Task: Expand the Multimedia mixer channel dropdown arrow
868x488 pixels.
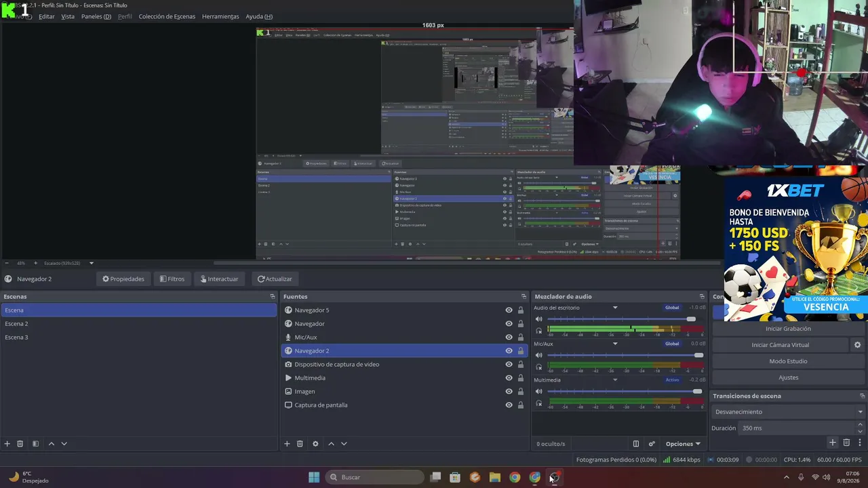Action: 615,380
